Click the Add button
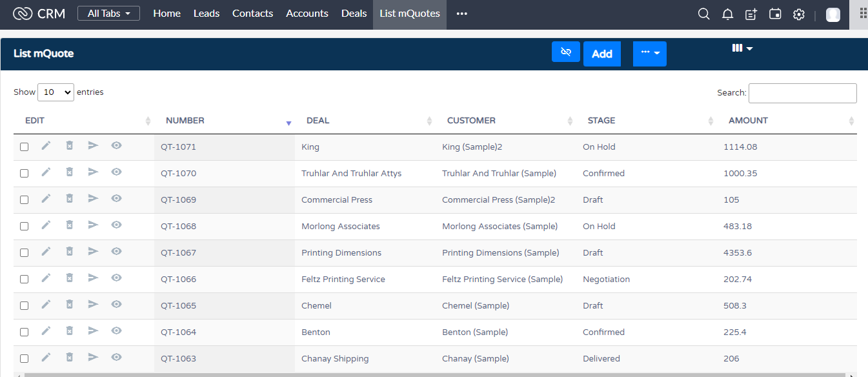868x377 pixels. pyautogui.click(x=601, y=54)
